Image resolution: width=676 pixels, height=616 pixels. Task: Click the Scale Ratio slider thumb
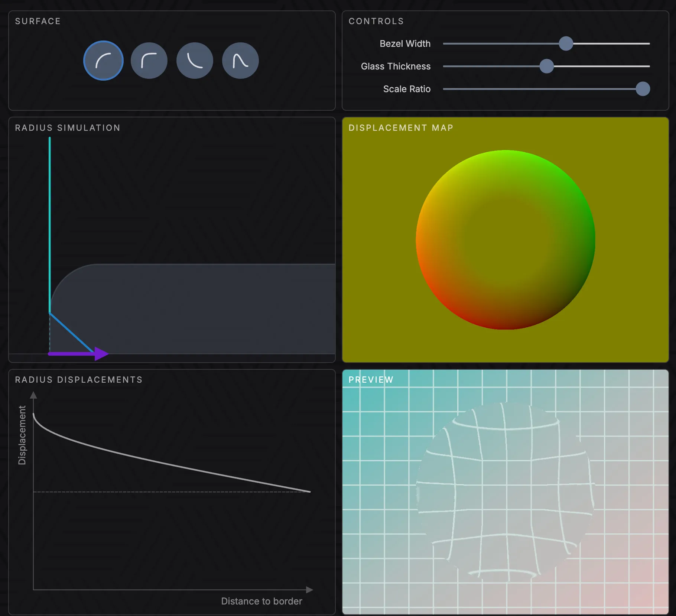[x=643, y=89]
